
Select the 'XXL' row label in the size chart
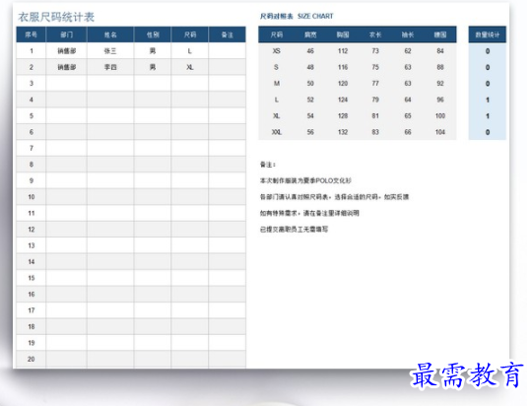tap(277, 132)
